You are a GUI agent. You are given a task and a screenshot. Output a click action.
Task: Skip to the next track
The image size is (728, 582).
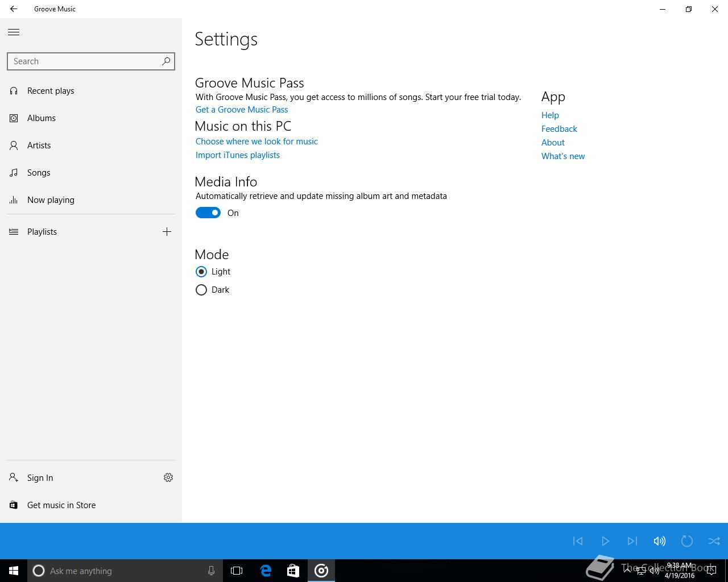click(632, 541)
